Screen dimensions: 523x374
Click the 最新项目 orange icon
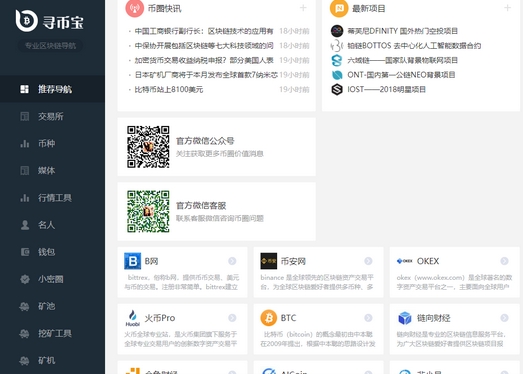339,8
